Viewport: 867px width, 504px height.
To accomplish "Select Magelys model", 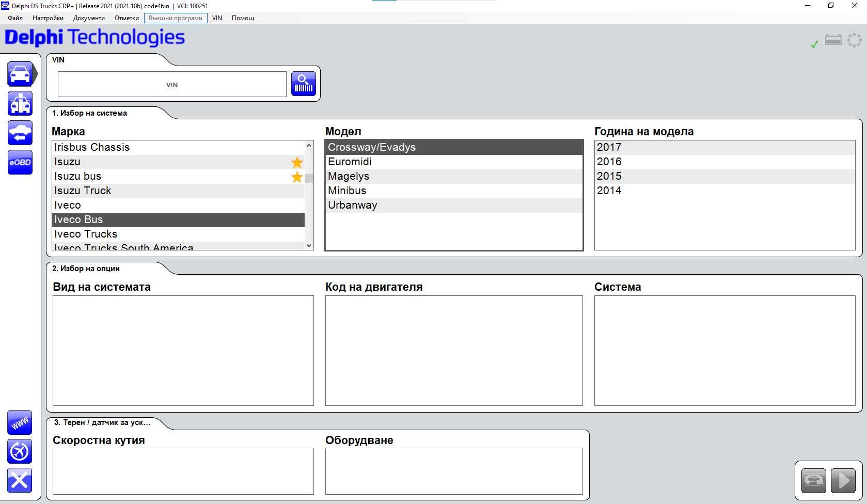I will (x=454, y=176).
